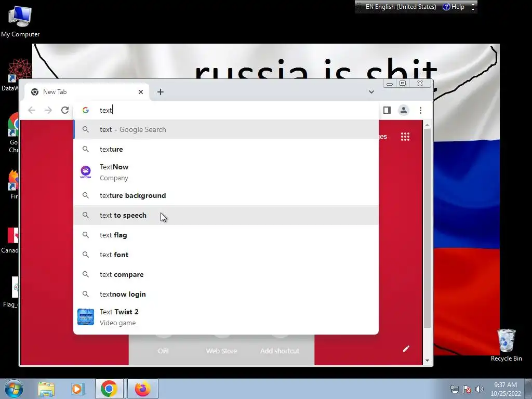Viewport: 532px width, 399px height.
Task: Select the 'text to speech' suggestion
Action: coord(226,215)
